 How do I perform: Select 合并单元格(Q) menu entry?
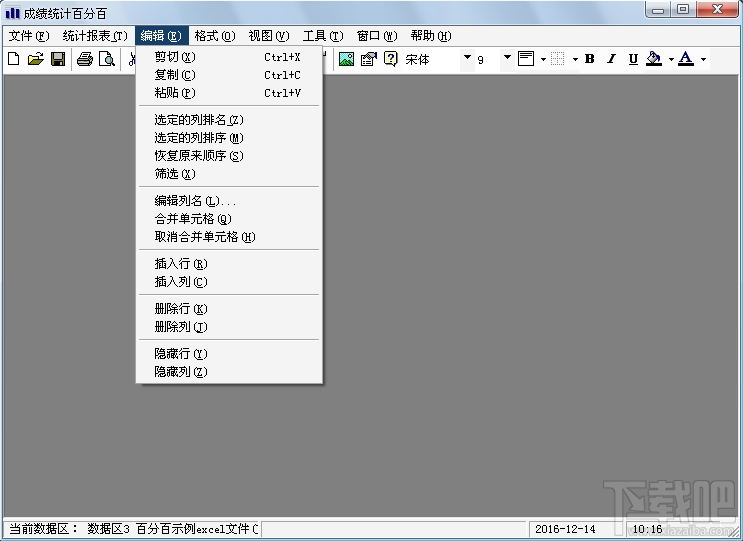tap(229, 219)
